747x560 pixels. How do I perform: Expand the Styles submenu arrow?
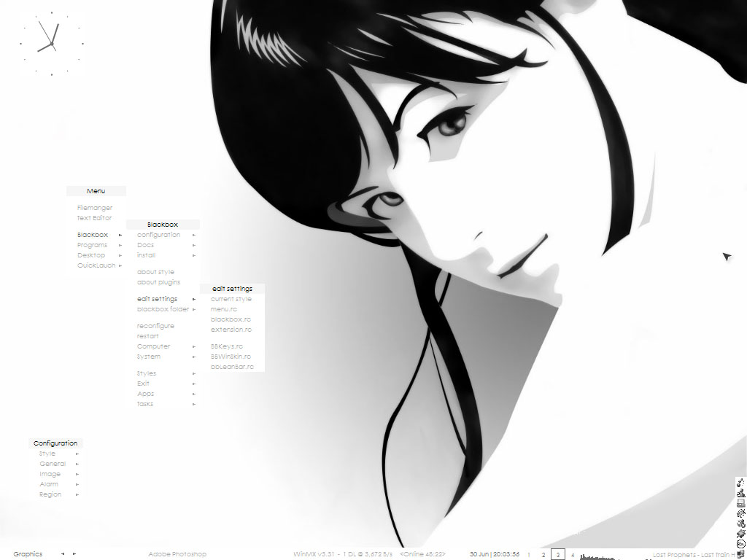coord(194,374)
